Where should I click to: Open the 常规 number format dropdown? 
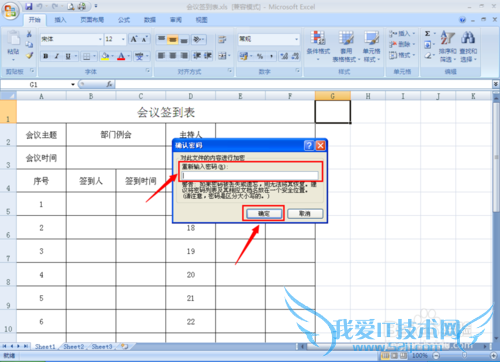(x=296, y=39)
